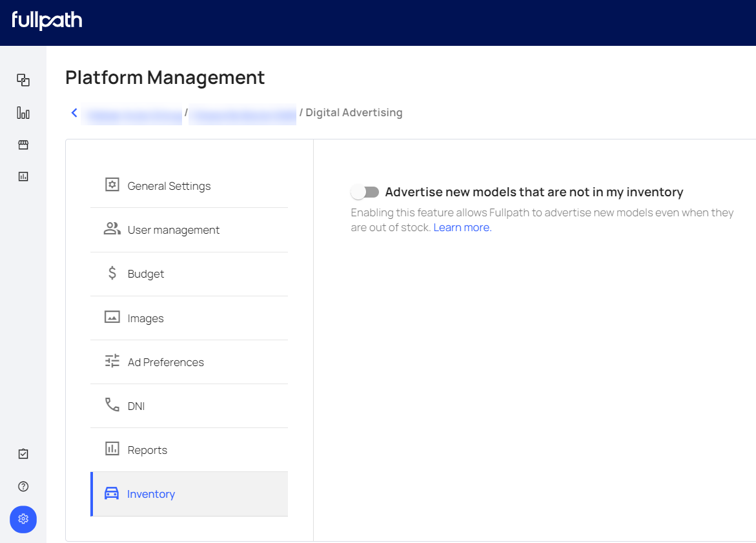756x543 pixels.
Task: Open the storefront sidebar icon
Action: (x=23, y=145)
